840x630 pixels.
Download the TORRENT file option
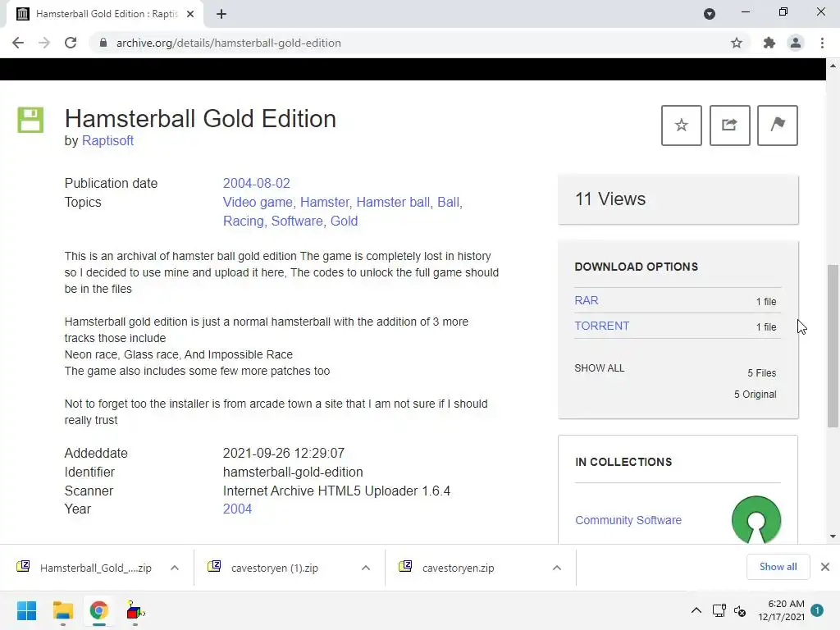tap(602, 326)
